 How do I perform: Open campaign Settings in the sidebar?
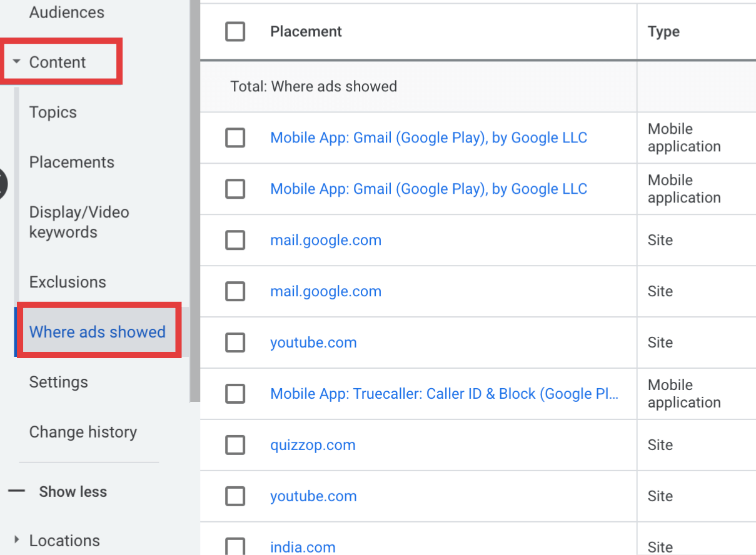(59, 382)
